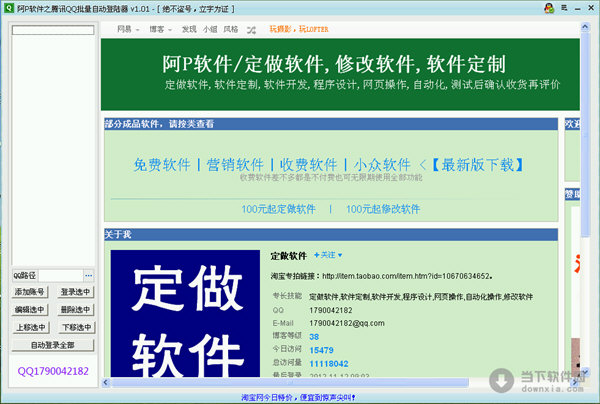Click the 专长技能 skills description text

(x=421, y=297)
